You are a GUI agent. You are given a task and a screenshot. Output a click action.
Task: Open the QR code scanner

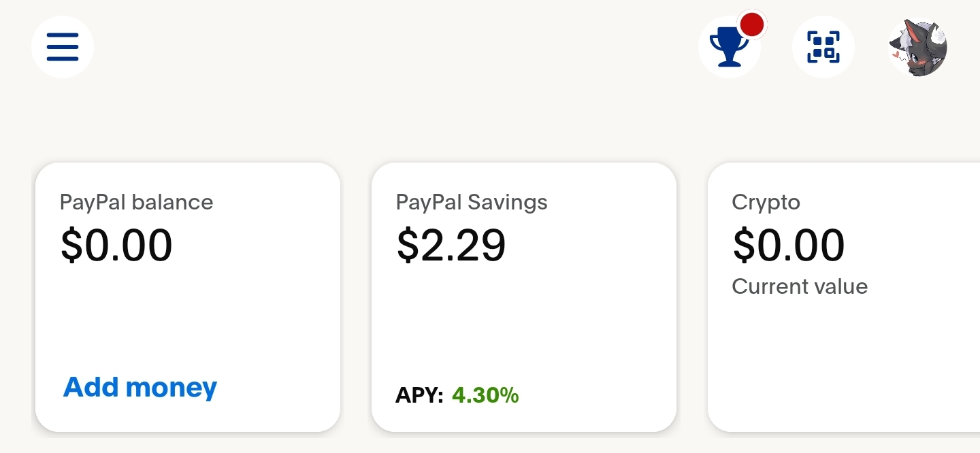823,47
